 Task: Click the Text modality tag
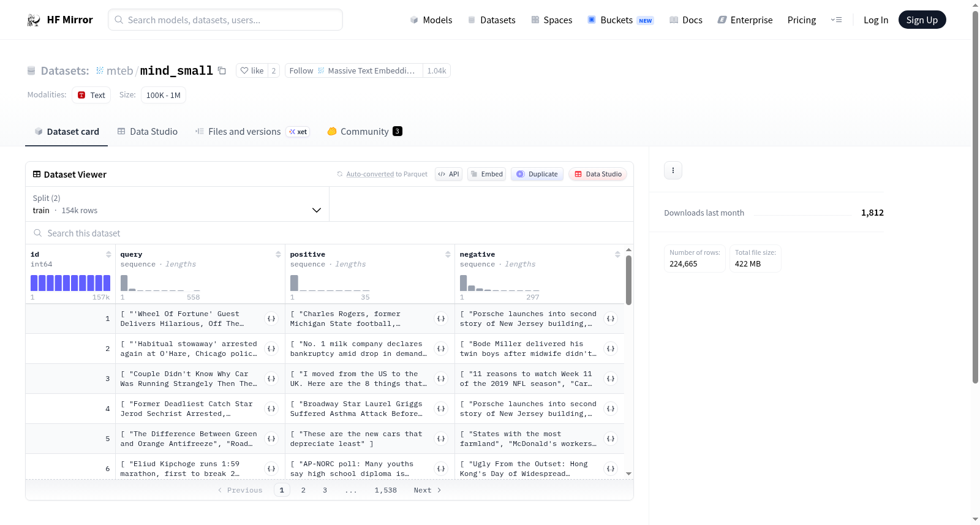click(x=91, y=95)
